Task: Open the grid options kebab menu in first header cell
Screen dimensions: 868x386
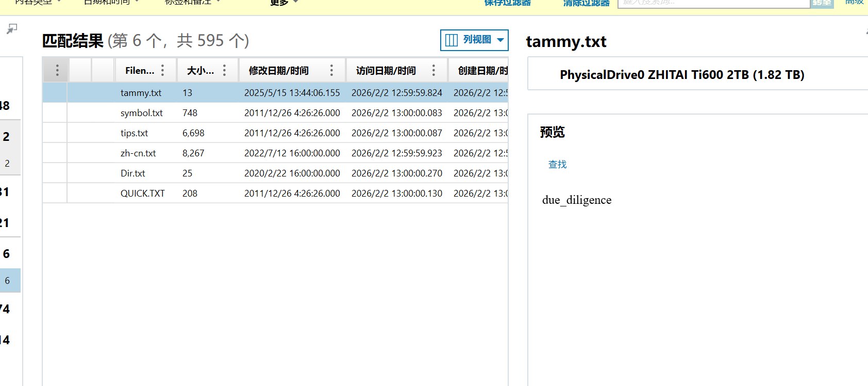Action: point(57,70)
